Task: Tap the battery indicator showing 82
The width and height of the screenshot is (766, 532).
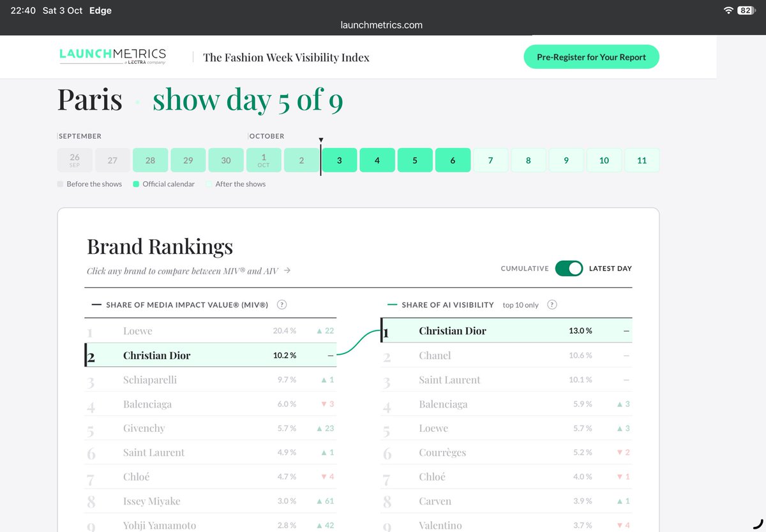Action: (746, 11)
